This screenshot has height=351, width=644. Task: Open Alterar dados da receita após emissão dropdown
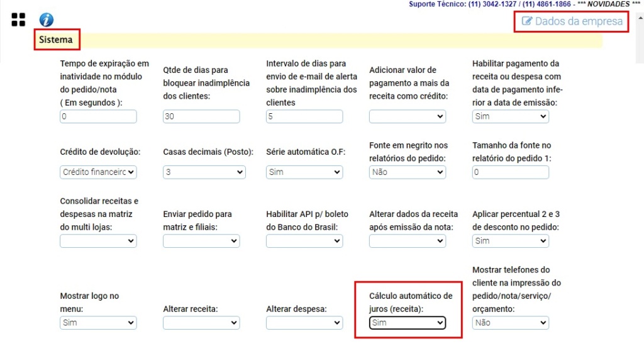click(408, 241)
